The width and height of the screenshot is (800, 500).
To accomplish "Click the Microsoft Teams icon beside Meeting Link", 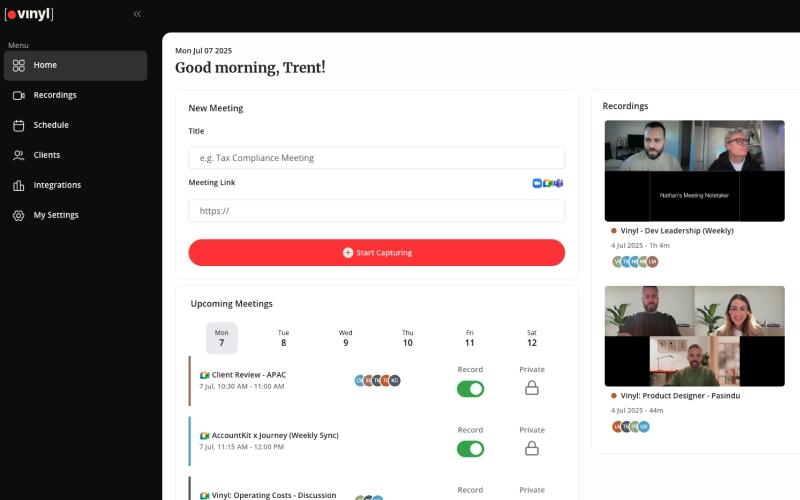I will pos(558,183).
